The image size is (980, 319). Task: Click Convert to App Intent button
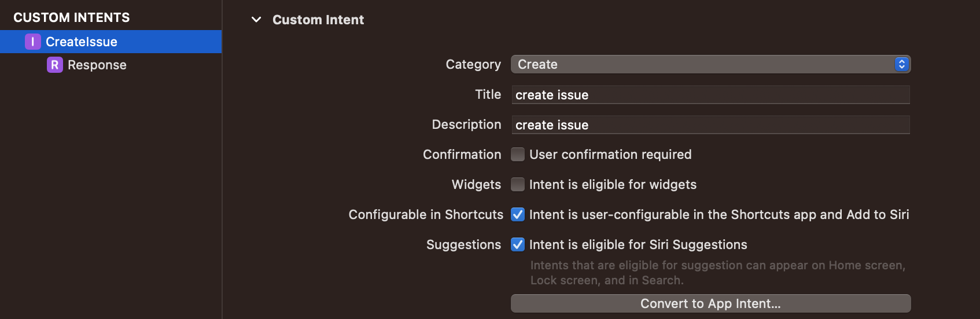point(710,303)
